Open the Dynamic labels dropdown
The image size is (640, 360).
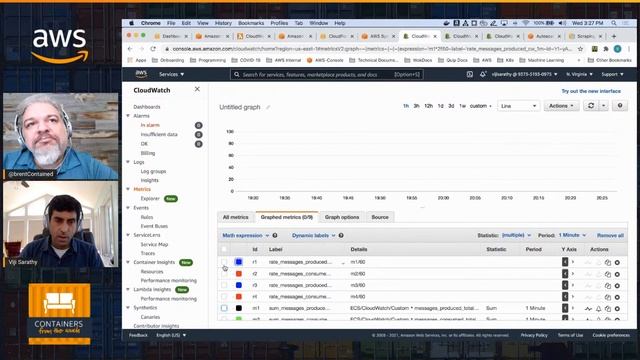[313, 236]
